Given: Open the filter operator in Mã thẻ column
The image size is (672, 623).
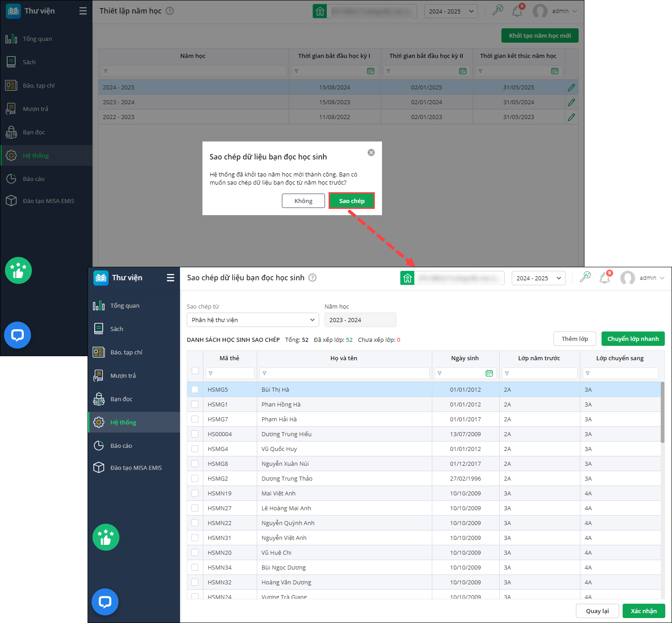Looking at the screenshot, I should coord(211,373).
